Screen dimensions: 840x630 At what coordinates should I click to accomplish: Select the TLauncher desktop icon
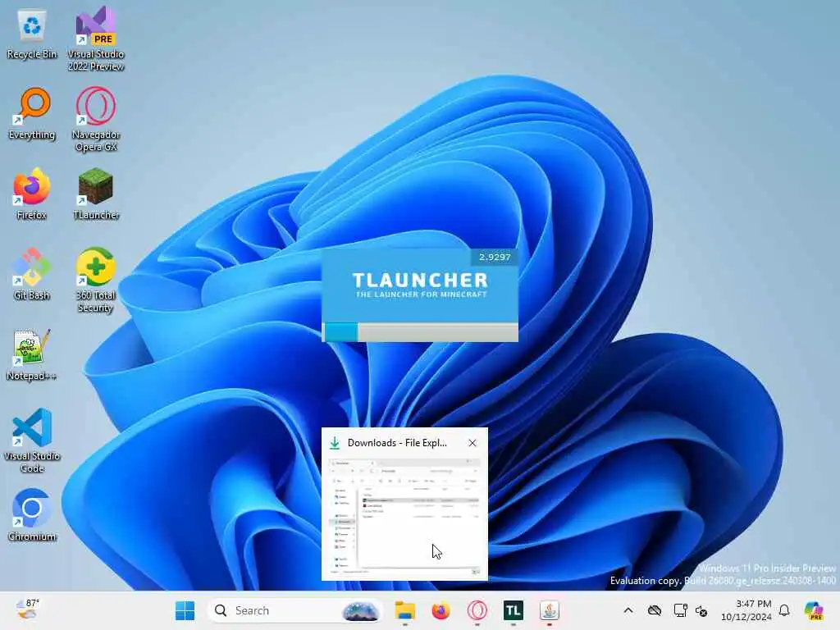pos(96,194)
